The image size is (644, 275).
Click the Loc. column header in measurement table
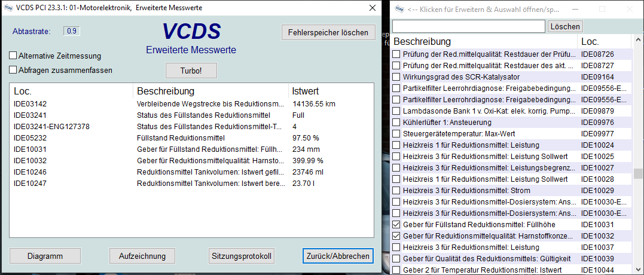click(x=23, y=91)
